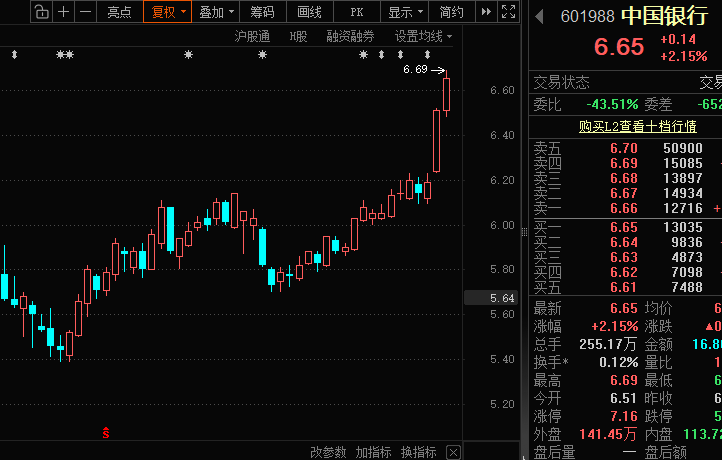Click the 买二 price 6.64

pyautogui.click(x=623, y=242)
